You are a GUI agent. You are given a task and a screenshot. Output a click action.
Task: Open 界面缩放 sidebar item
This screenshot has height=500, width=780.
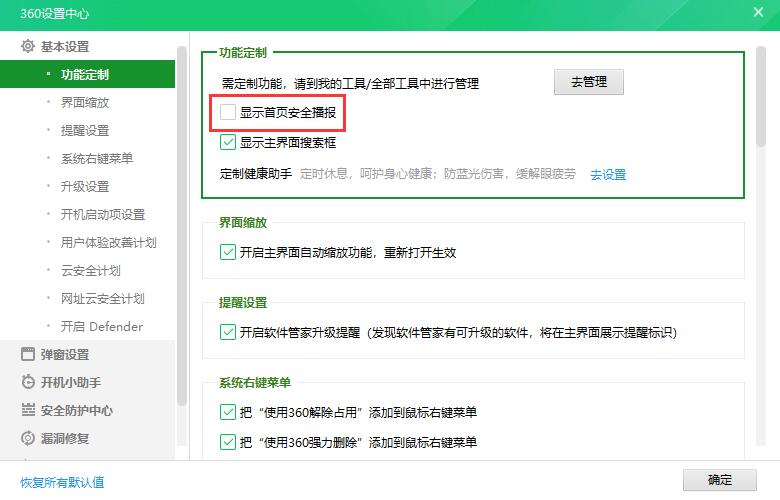pyautogui.click(x=85, y=102)
